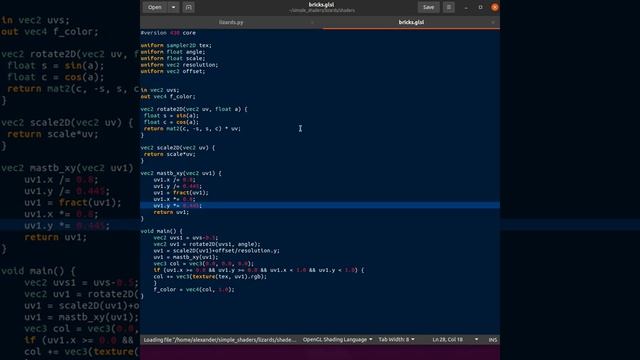Select the bricks.glsl tab

tap(411, 22)
